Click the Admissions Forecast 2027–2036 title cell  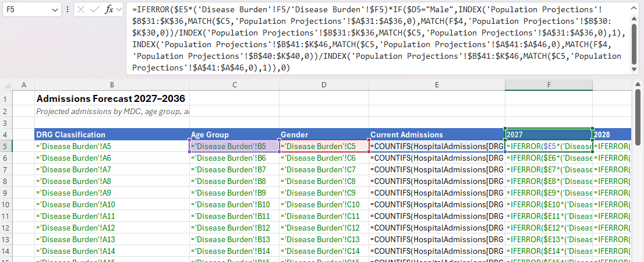coord(112,99)
